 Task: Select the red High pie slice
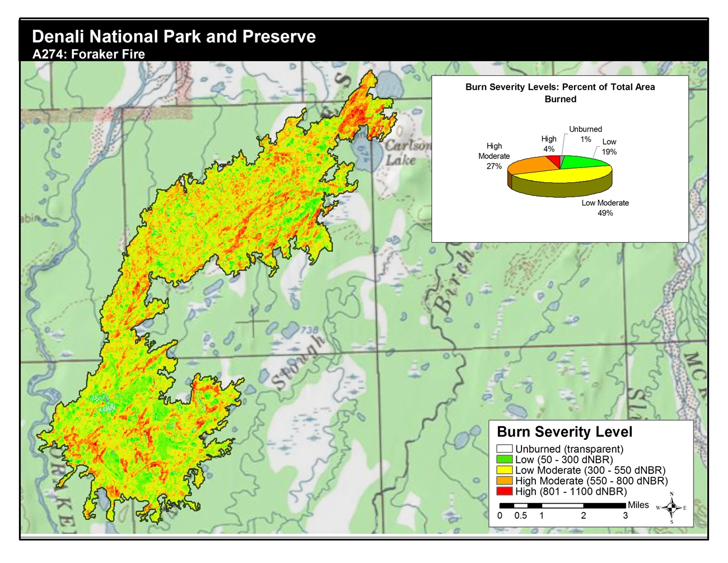[x=553, y=161]
